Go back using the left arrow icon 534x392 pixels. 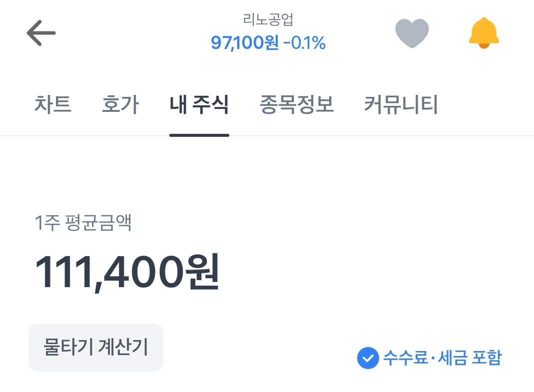tap(41, 33)
